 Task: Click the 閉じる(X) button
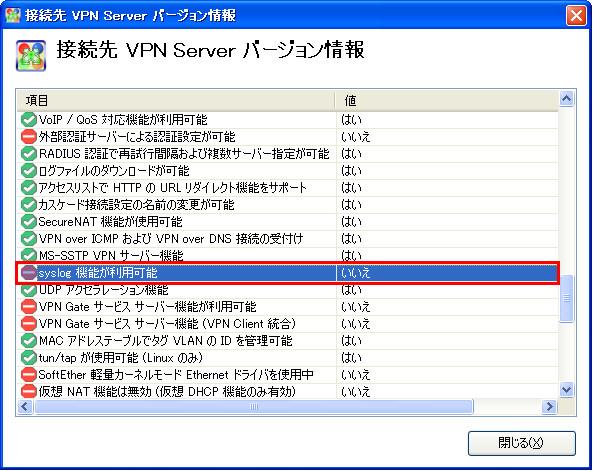[522, 443]
